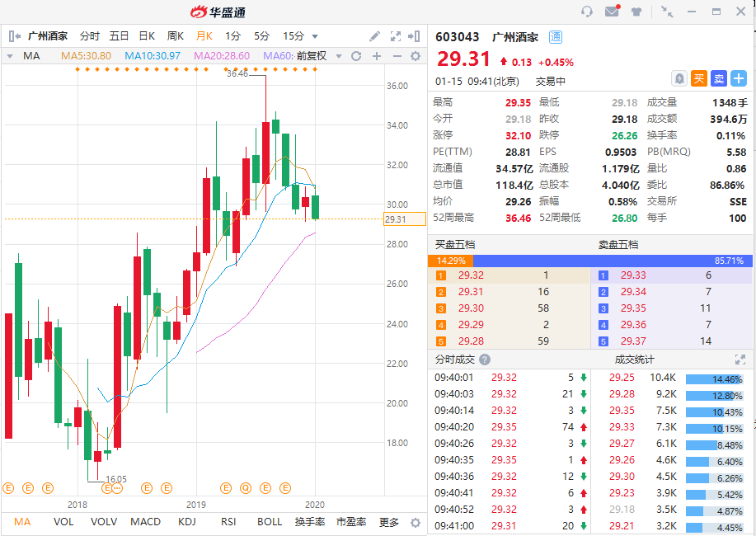Select the 换手率 indicator tab
756x536 pixels.
pos(310,522)
